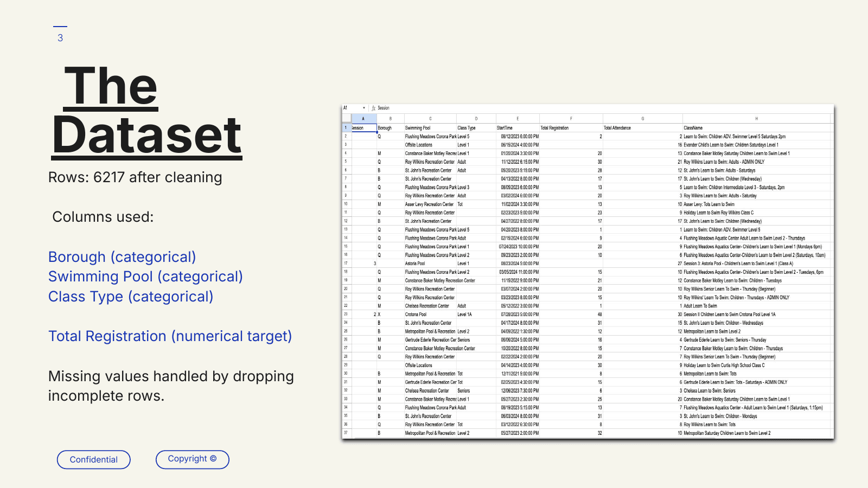Click the Missing values handled paragraph

(x=171, y=386)
